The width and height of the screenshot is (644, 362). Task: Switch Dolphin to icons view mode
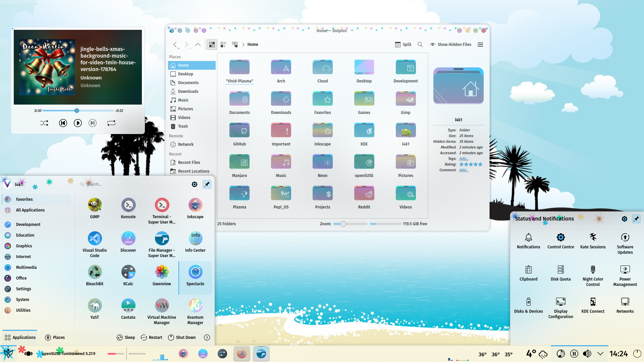tap(212, 44)
